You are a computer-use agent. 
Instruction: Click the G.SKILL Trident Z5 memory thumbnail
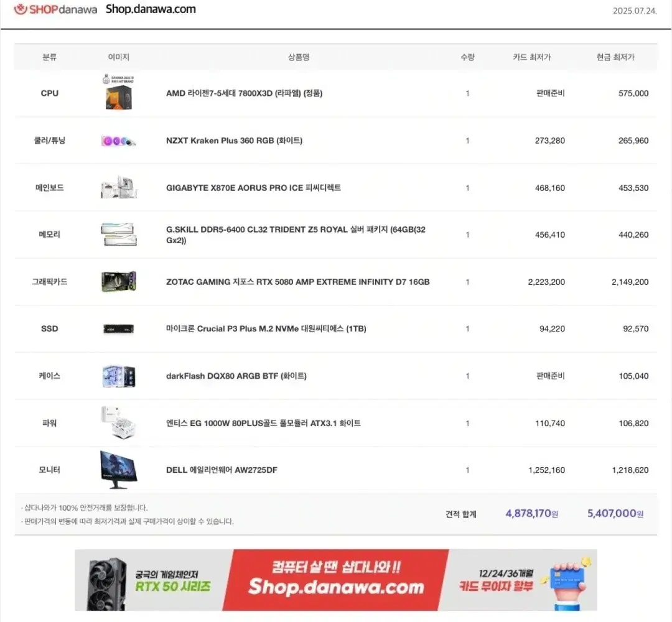pos(118,234)
